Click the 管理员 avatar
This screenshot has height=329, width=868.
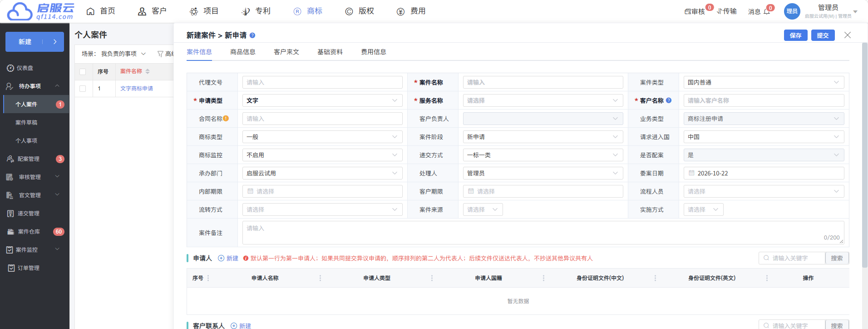pos(792,11)
